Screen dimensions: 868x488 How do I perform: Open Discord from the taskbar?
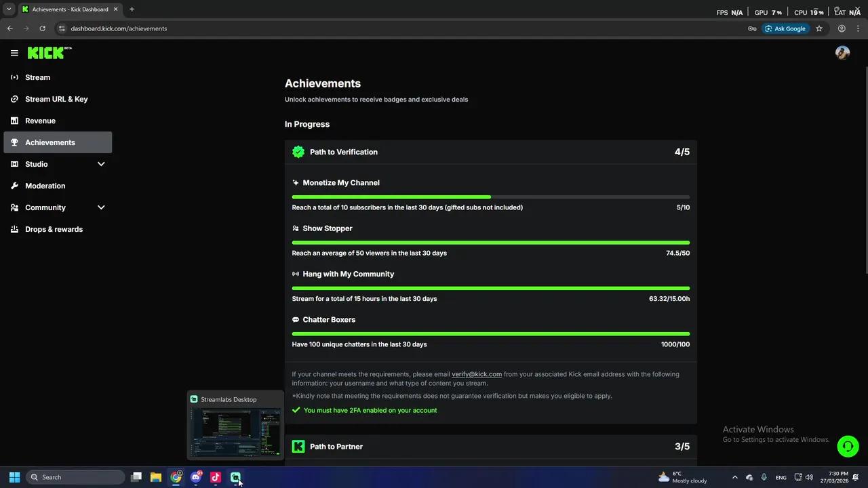(x=196, y=477)
